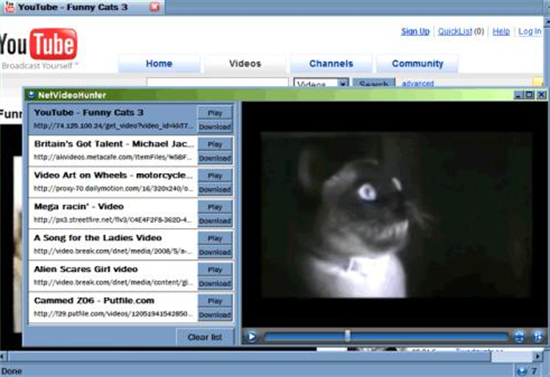Screen dimensions: 550x377
Task: Play the Cammed Z06 - Putfile.com entry
Action: point(215,301)
